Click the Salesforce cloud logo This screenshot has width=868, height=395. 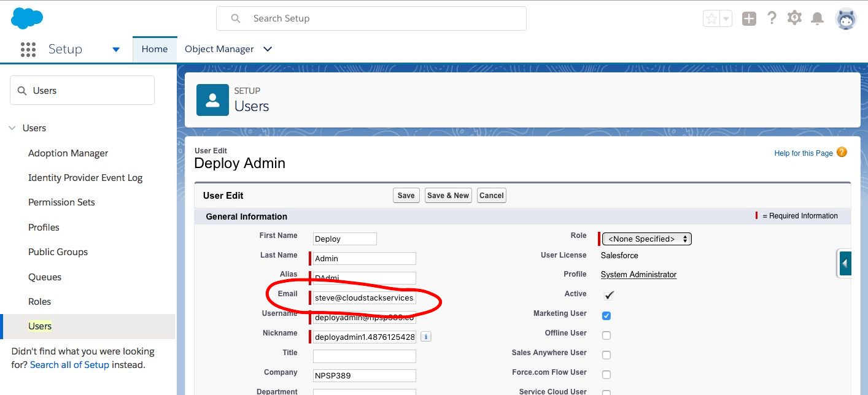click(27, 18)
